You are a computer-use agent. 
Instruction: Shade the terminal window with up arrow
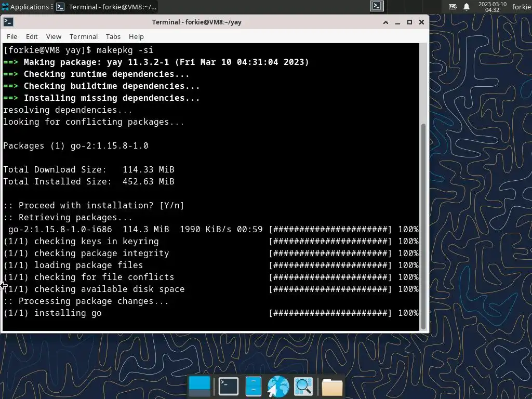[x=385, y=22]
